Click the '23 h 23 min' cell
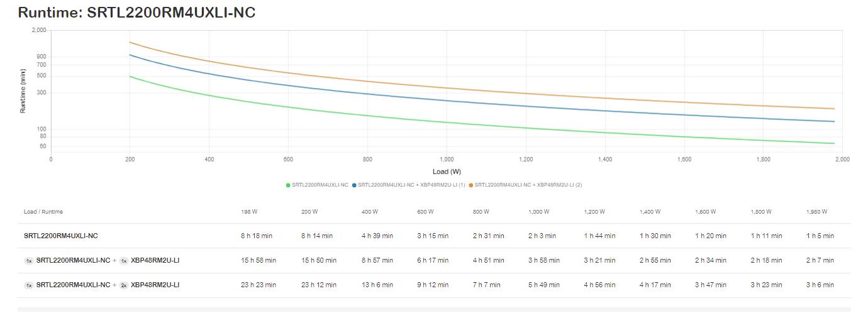This screenshot has width=868, height=318. 259,285
